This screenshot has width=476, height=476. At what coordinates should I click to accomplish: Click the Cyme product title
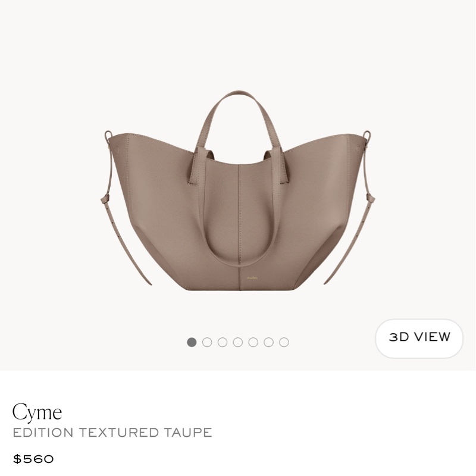[37, 413]
